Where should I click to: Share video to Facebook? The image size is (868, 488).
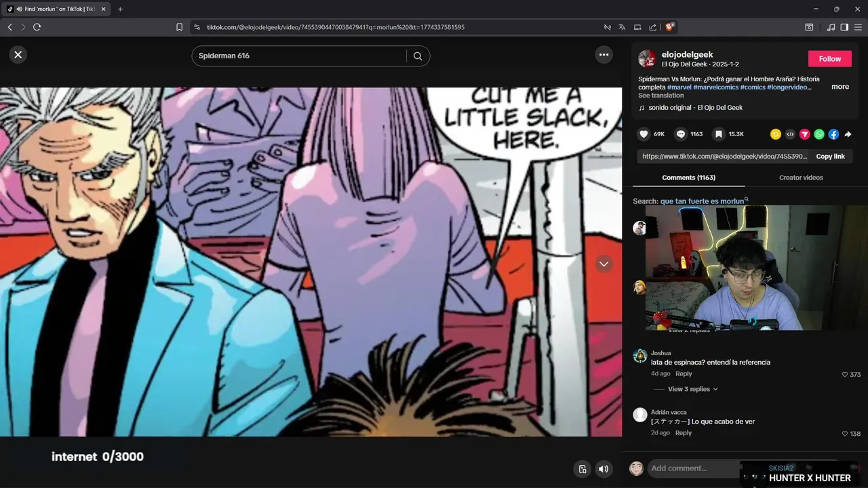[x=833, y=134]
